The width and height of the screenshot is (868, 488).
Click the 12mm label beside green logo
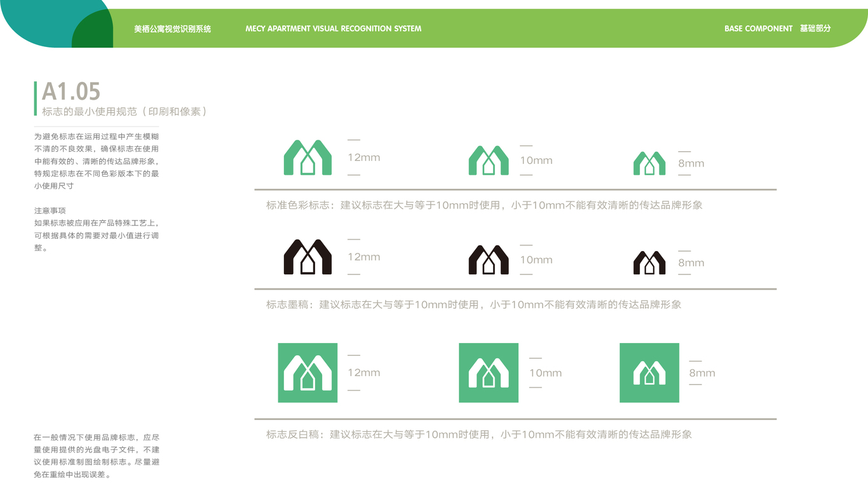[x=364, y=158]
